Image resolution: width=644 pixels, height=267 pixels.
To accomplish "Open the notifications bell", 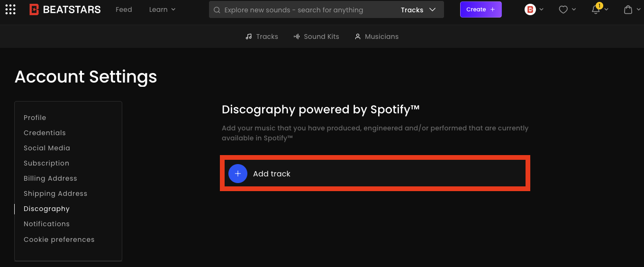I will click(x=596, y=9).
